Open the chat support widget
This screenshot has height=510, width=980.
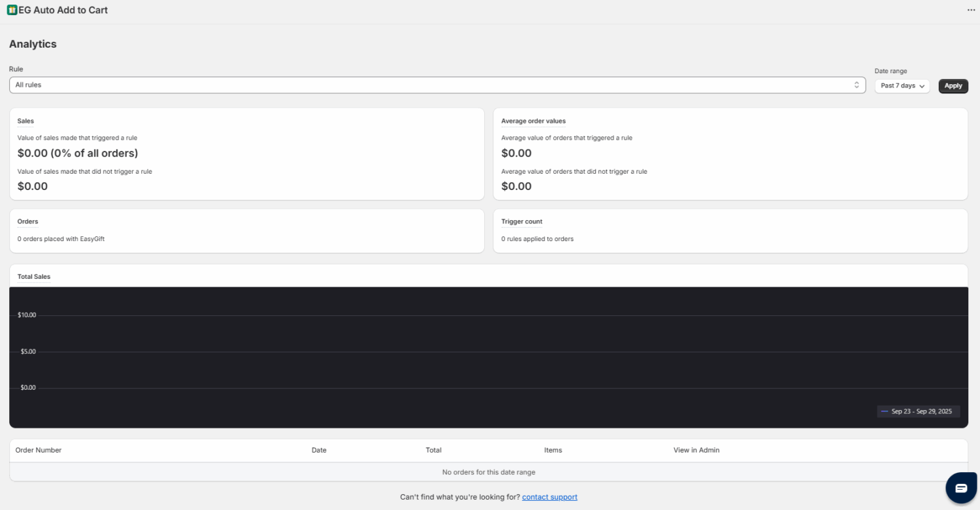click(x=961, y=488)
